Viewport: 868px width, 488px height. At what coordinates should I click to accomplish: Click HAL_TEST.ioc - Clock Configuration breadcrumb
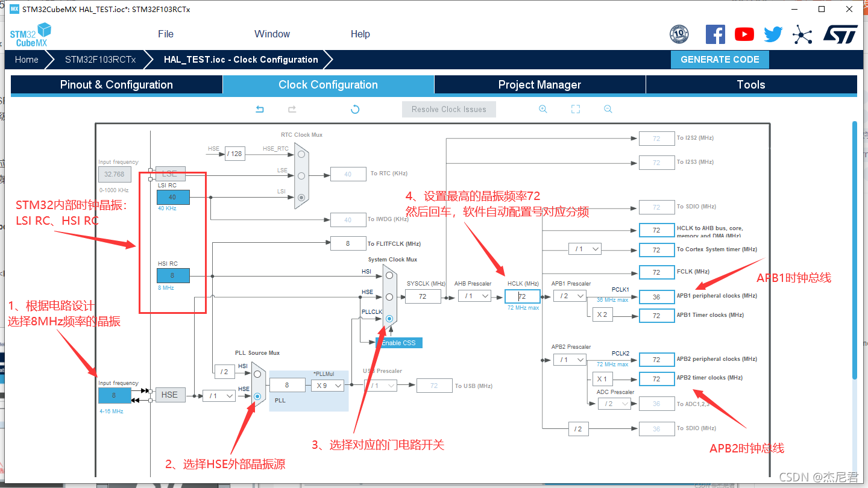pyautogui.click(x=241, y=60)
